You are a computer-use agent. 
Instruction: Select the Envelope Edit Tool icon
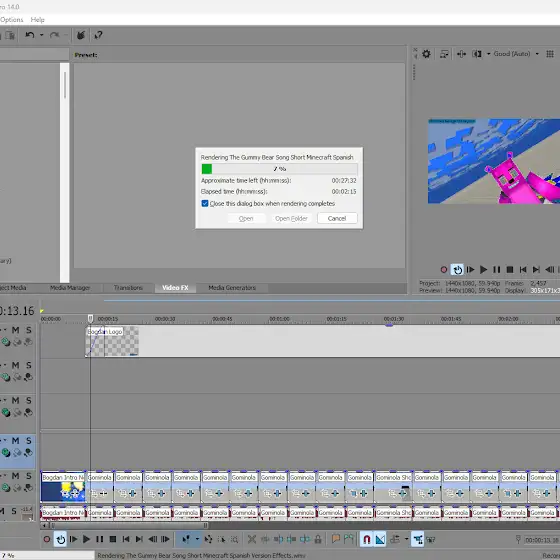click(x=208, y=539)
